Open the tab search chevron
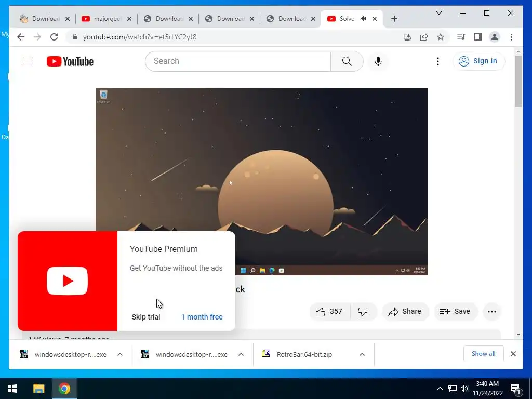The height and width of the screenshot is (399, 532). coord(438,13)
